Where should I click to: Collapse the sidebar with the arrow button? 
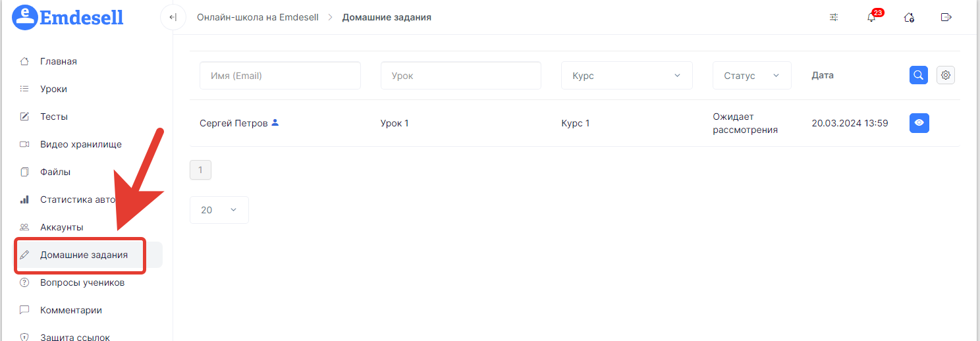[173, 17]
